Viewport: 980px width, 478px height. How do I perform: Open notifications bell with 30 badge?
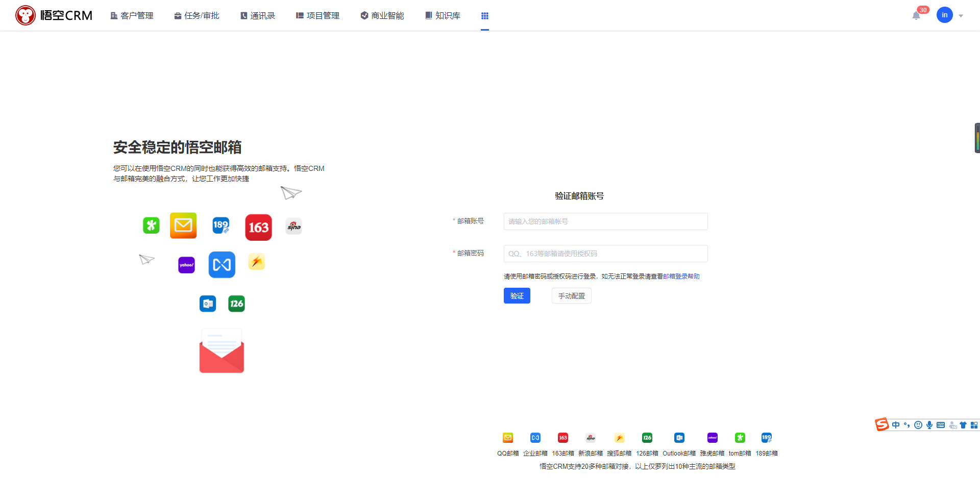point(917,15)
